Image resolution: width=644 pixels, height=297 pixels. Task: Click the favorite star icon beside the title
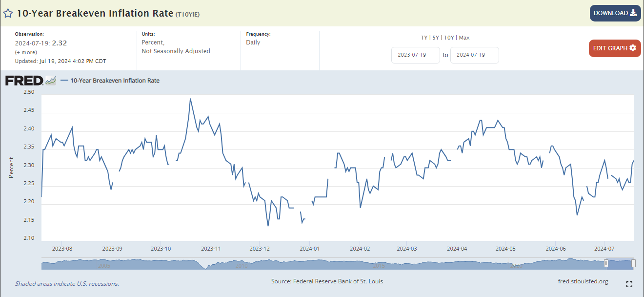click(x=8, y=13)
